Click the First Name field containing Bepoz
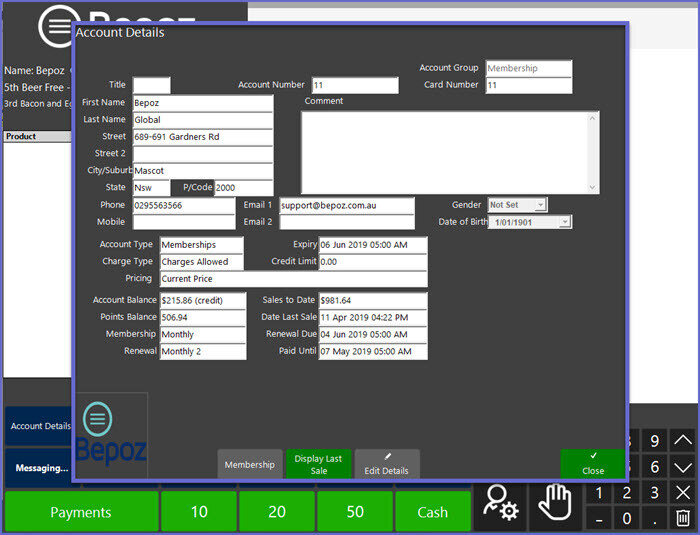The width and height of the screenshot is (700, 535). [203, 103]
